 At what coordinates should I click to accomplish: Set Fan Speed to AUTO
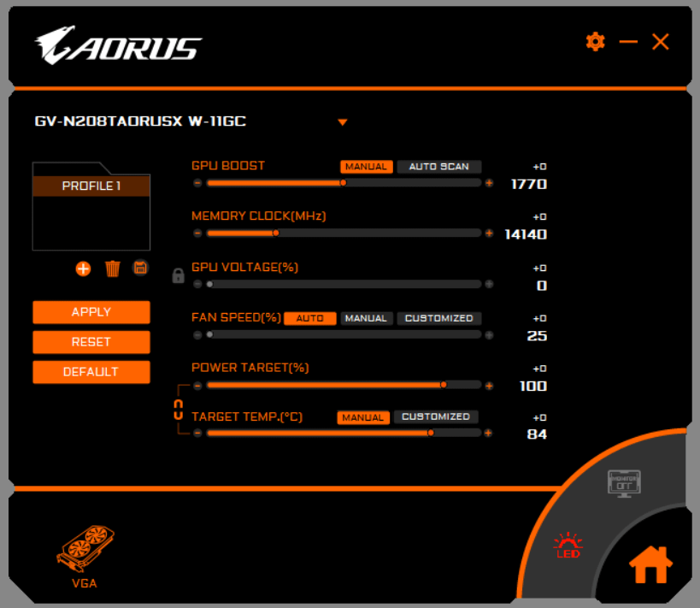pos(309,318)
